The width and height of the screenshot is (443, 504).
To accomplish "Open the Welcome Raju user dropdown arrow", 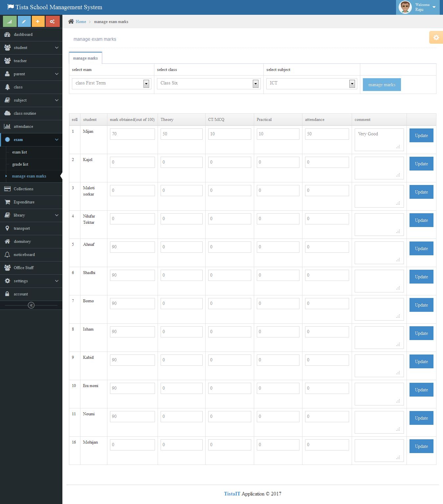I will click(x=434, y=7).
